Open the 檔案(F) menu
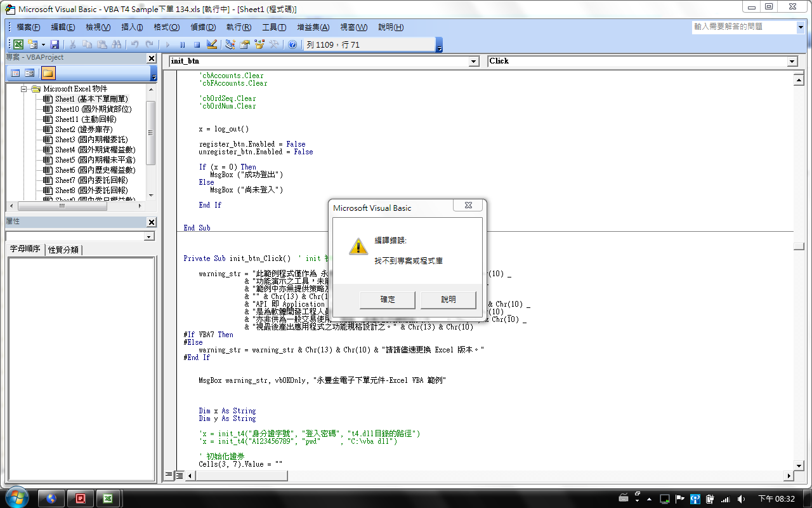The width and height of the screenshot is (812, 508). (28, 27)
